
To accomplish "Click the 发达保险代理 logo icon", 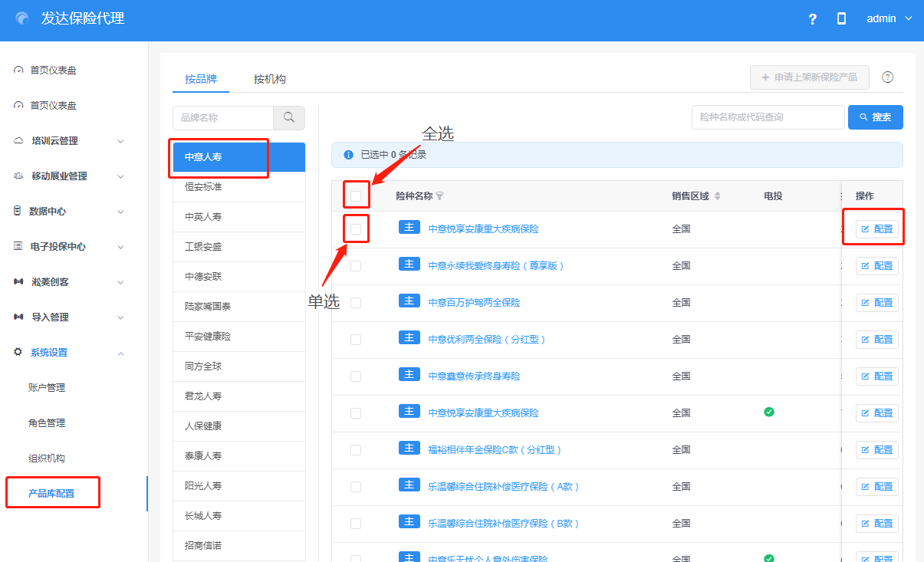I will point(22,19).
